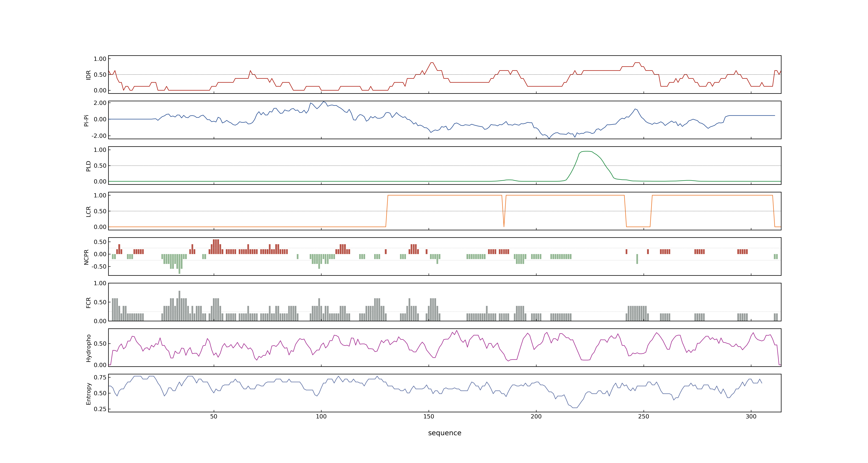The width and height of the screenshot is (868, 463).
Task: Click the FCR y-axis label
Action: [88, 302]
